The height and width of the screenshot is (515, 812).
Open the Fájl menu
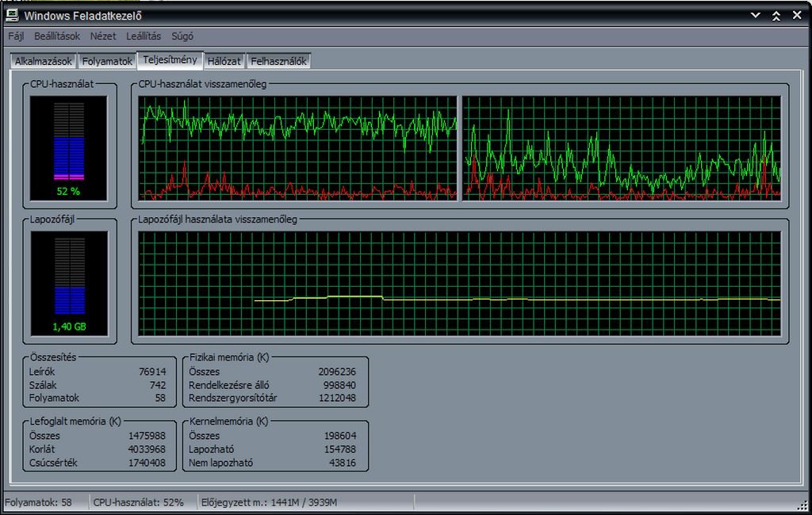pos(16,36)
